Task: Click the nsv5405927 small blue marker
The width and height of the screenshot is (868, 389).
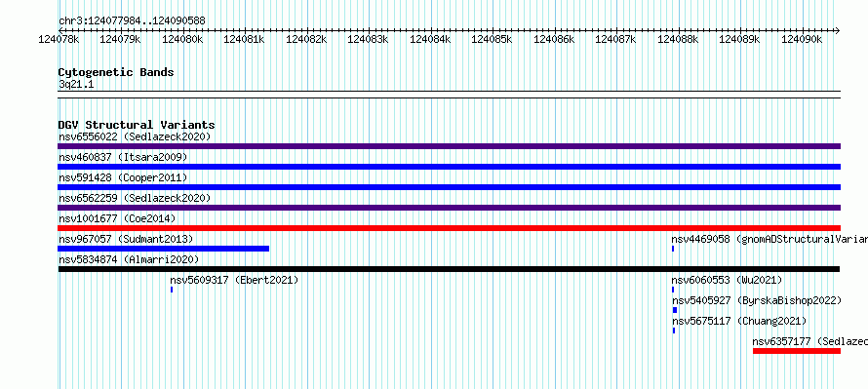Action: click(x=675, y=310)
